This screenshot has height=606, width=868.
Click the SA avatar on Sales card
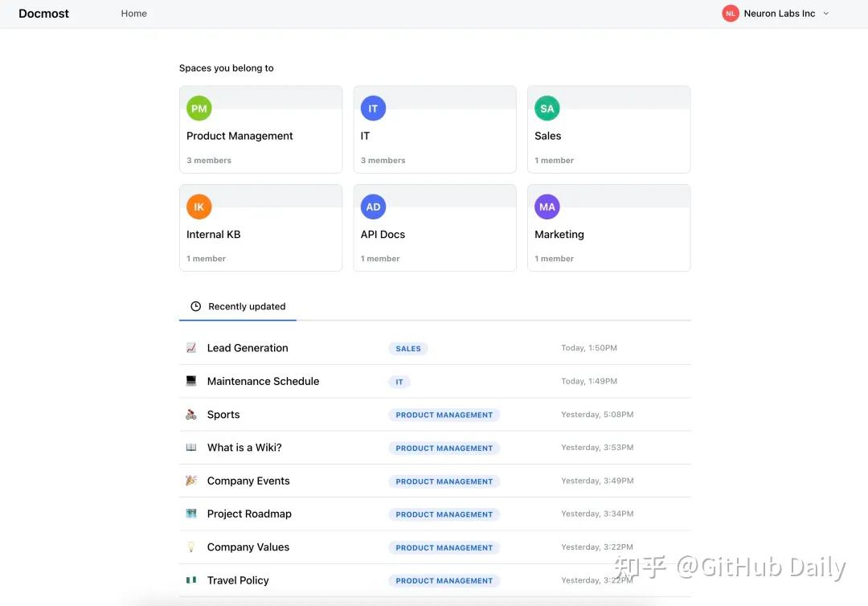coord(547,109)
